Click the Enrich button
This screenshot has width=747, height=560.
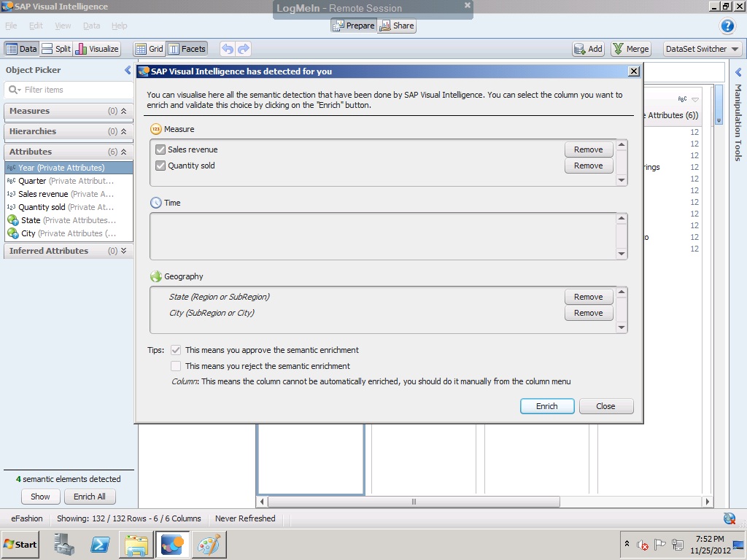547,406
